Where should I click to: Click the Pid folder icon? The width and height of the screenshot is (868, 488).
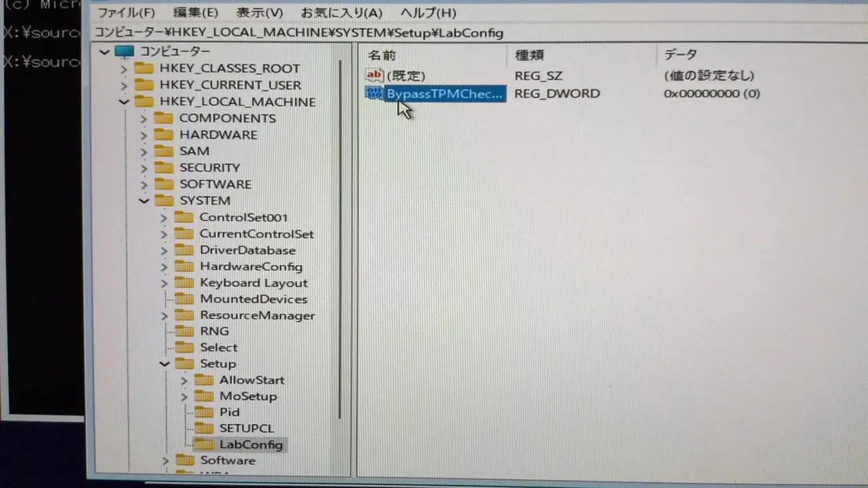tap(203, 411)
